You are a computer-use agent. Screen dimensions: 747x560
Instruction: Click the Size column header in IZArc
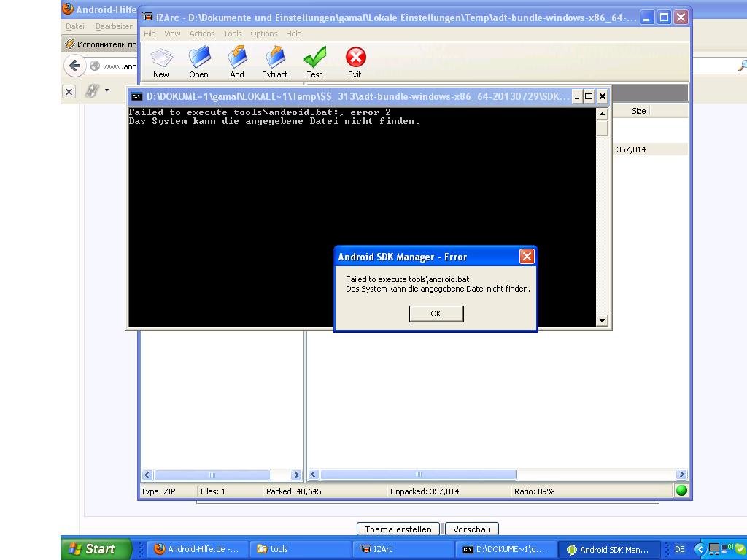tap(638, 111)
